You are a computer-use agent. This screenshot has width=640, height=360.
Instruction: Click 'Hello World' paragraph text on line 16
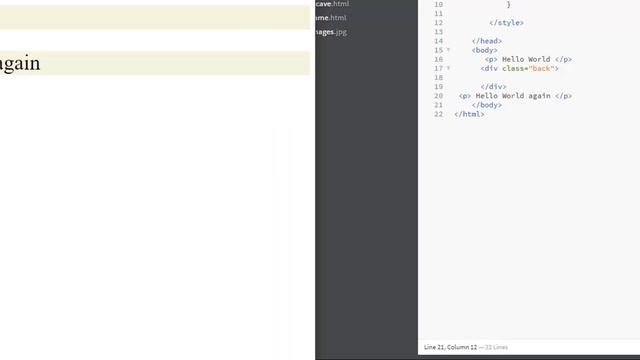pos(526,59)
